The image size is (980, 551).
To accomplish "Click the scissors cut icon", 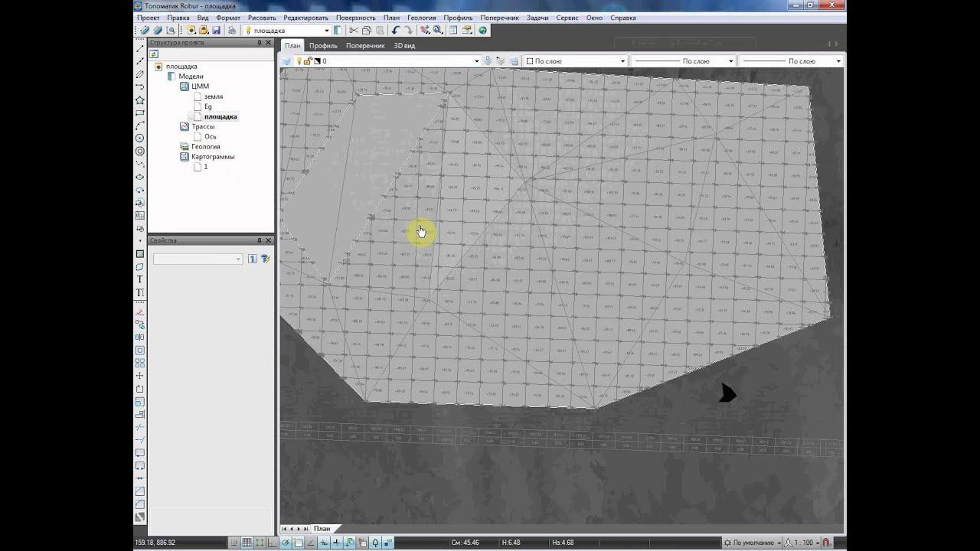I will point(354,31).
